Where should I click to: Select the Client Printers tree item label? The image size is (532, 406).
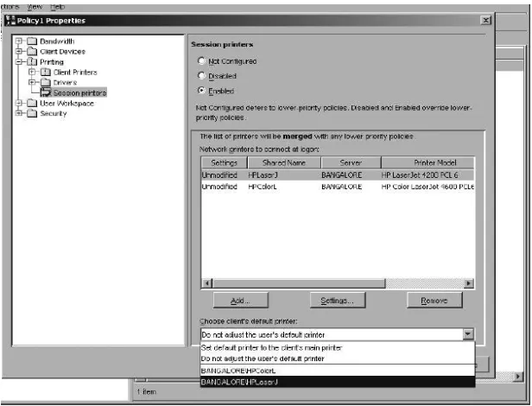pos(75,72)
